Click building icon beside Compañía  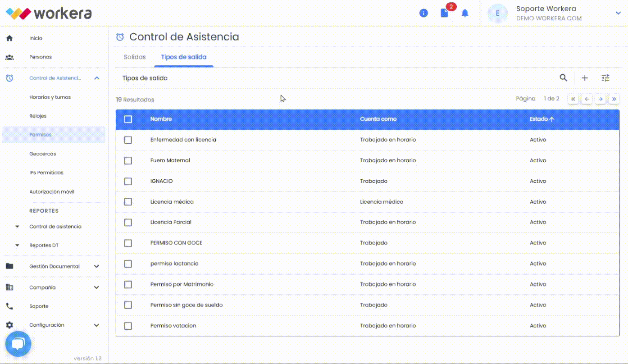(9, 287)
